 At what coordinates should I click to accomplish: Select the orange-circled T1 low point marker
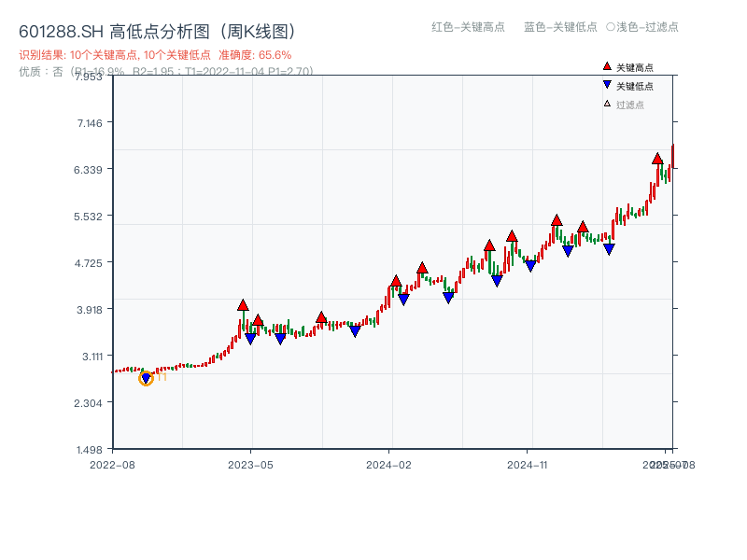146,378
